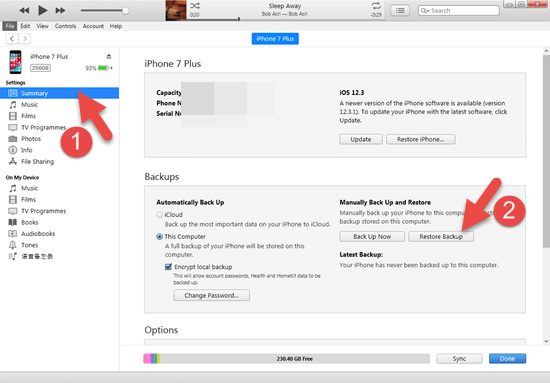This screenshot has height=383, width=550.
Task: Select the iCloud backup option
Action: click(160, 215)
